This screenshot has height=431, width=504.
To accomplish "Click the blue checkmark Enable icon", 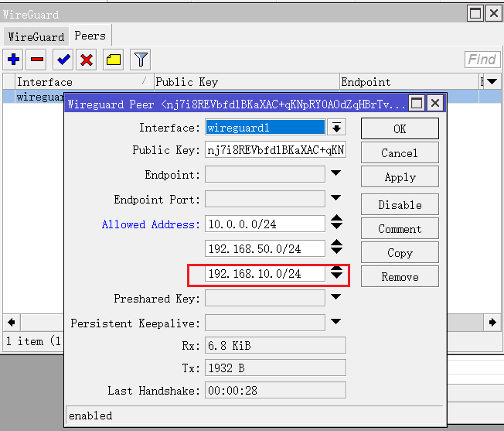I will pyautogui.click(x=63, y=60).
